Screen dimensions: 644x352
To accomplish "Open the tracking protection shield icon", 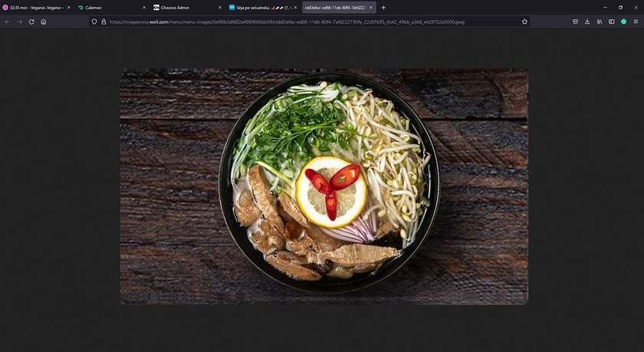I will coord(94,21).
